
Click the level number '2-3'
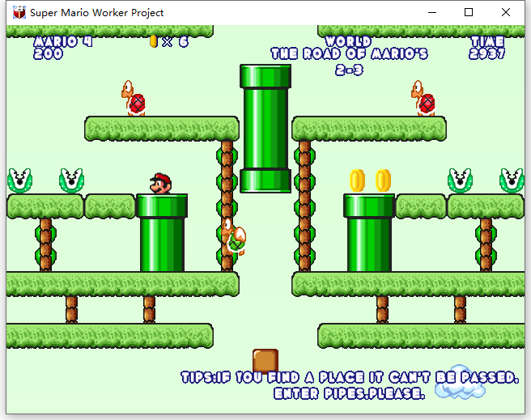pos(349,70)
